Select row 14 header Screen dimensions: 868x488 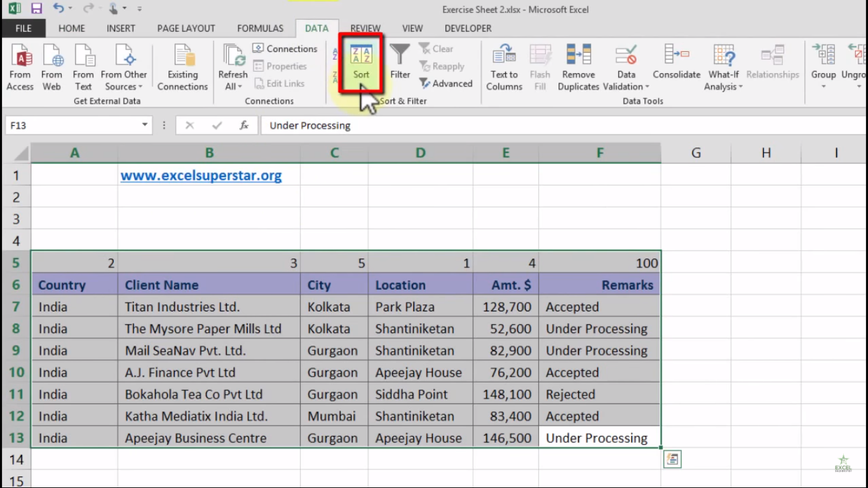coord(16,459)
